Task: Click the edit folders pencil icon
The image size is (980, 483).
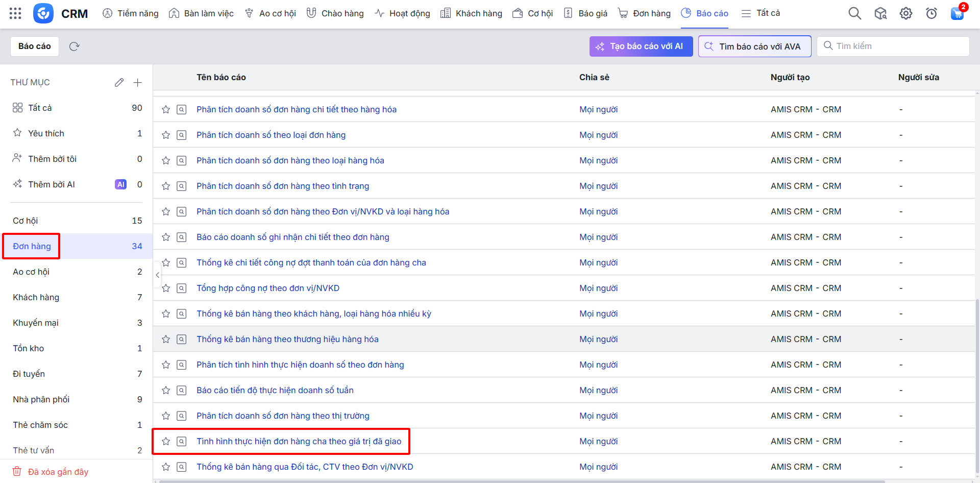Action: click(x=119, y=82)
